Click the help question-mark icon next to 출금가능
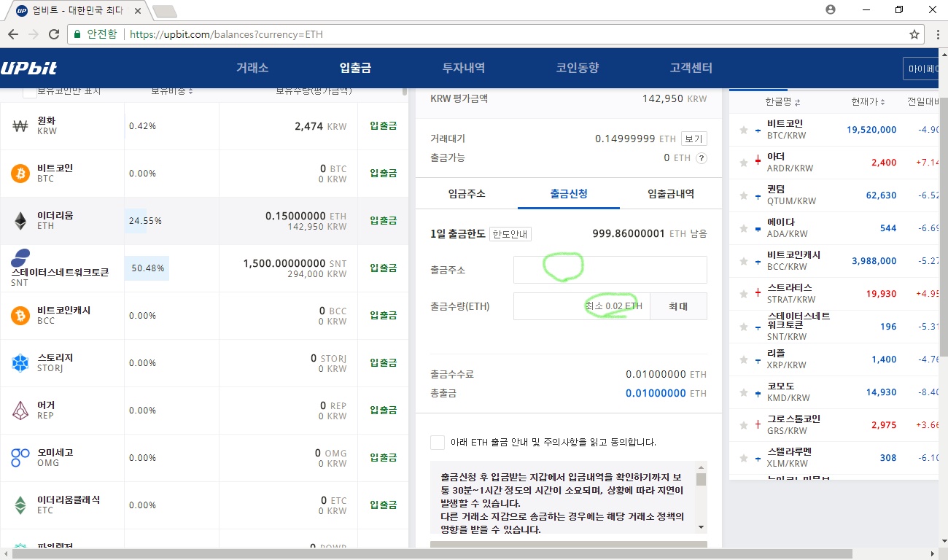Viewport: 948px width, 560px height. [x=702, y=158]
